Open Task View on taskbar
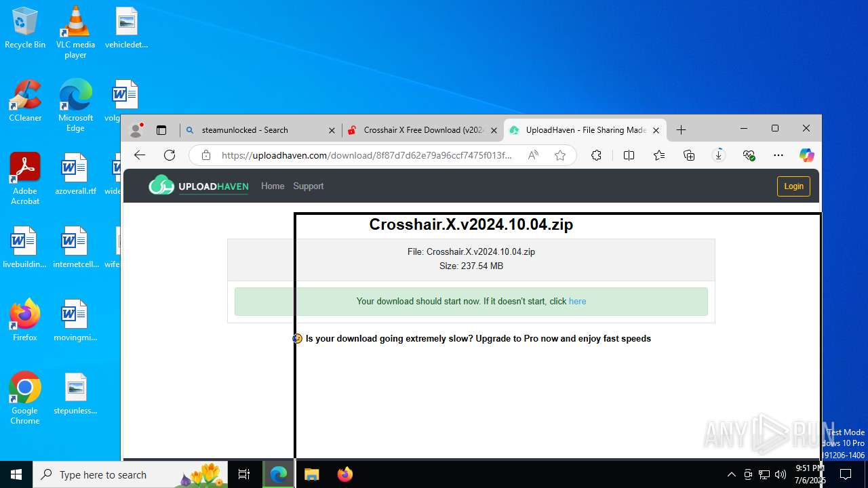The width and height of the screenshot is (868, 488). click(x=245, y=474)
